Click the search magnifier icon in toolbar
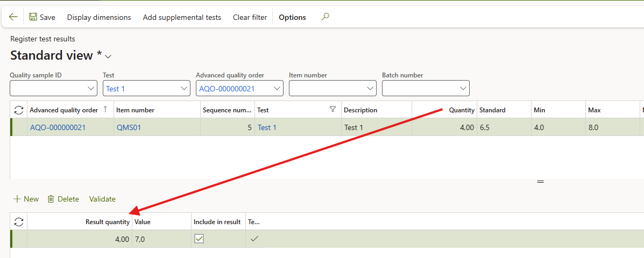 [325, 17]
